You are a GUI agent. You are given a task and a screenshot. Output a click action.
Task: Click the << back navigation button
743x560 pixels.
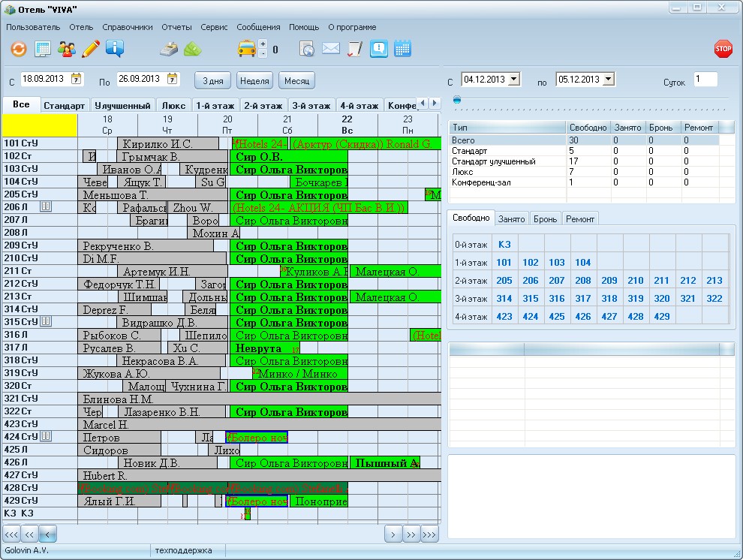point(29,534)
